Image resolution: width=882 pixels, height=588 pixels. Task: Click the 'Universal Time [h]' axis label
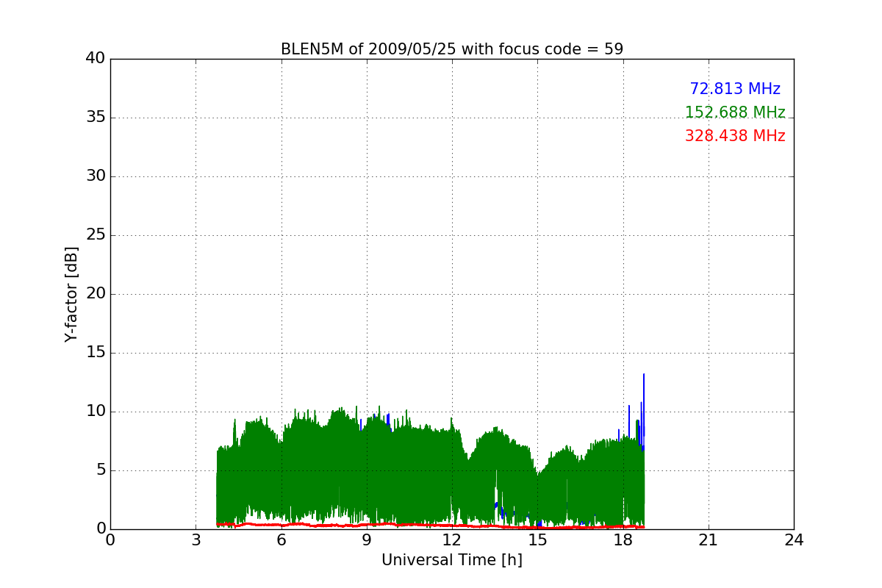452,560
